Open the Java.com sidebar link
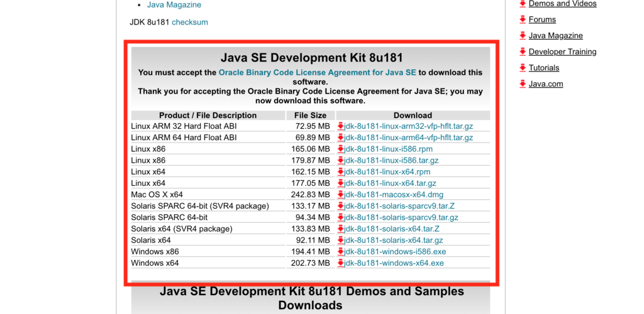 tap(546, 84)
